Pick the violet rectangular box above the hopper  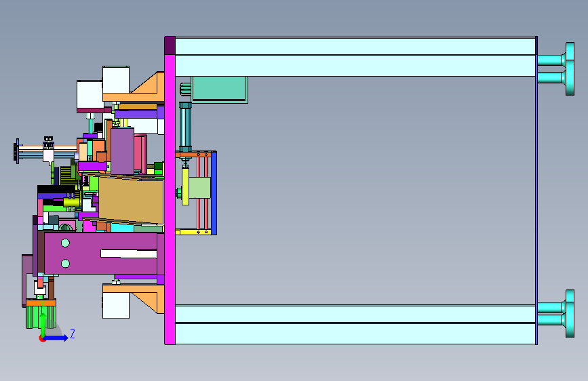point(122,151)
